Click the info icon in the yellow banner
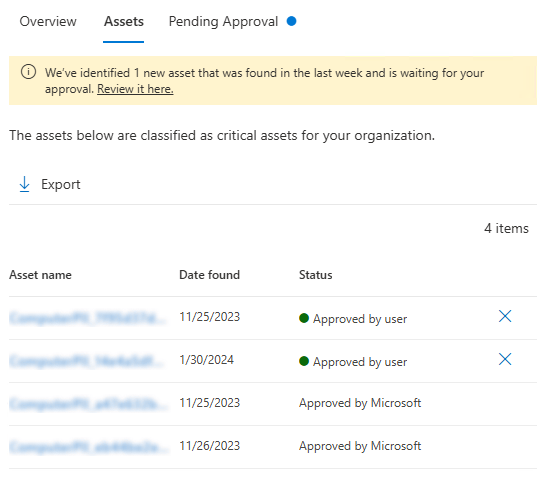 28,72
